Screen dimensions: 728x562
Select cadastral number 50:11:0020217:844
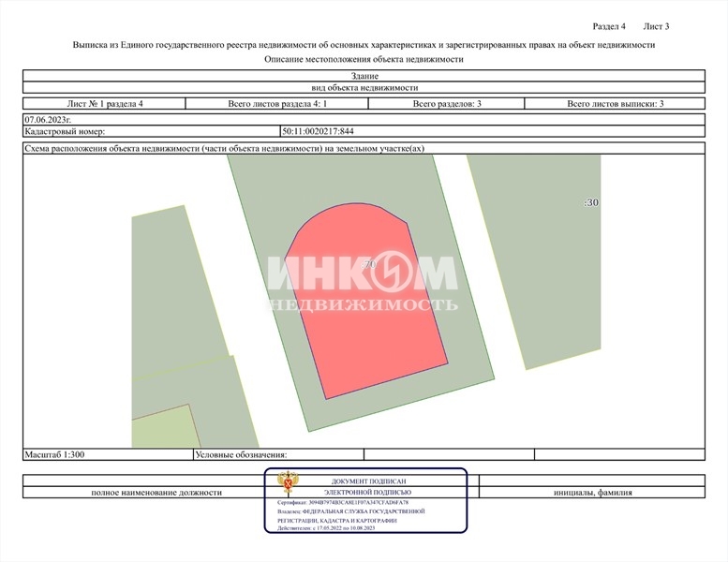318,131
